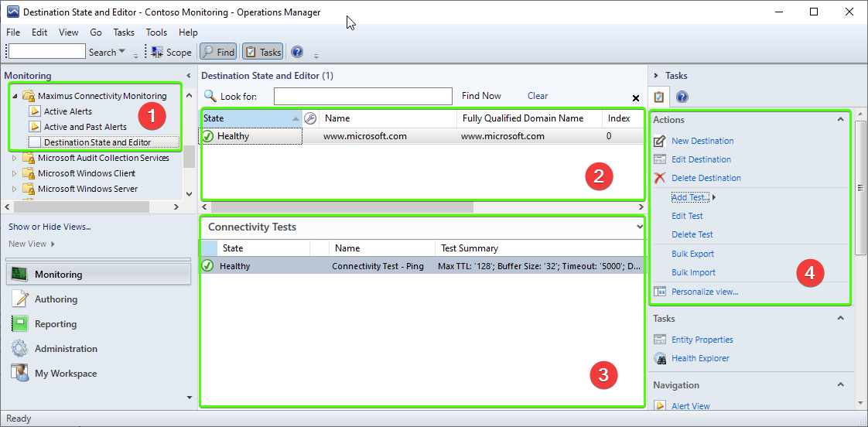Toggle the Tasks pane button in toolbar
The height and width of the screenshot is (427, 868).
[262, 52]
